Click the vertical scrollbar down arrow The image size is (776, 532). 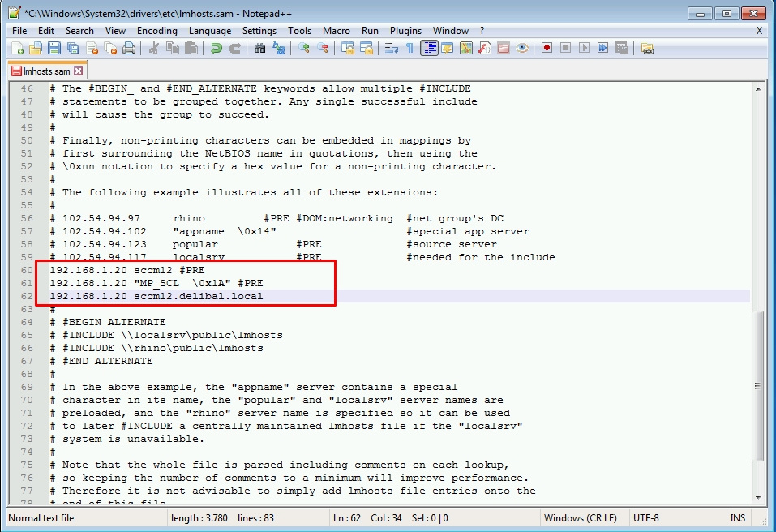click(758, 496)
